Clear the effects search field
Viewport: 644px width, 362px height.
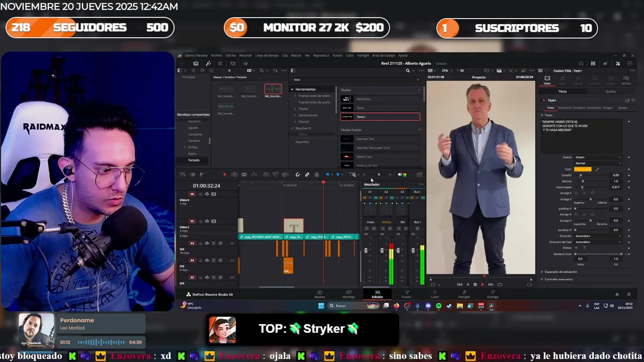pyautogui.click(x=418, y=79)
